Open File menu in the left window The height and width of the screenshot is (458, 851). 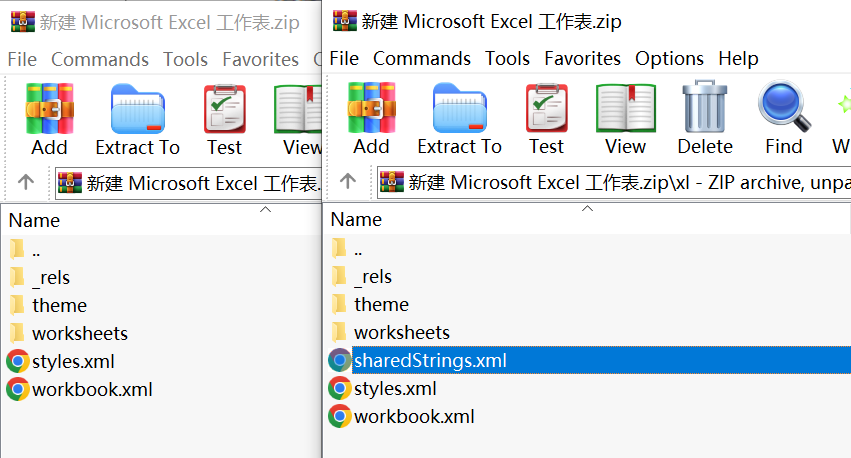(x=22, y=59)
